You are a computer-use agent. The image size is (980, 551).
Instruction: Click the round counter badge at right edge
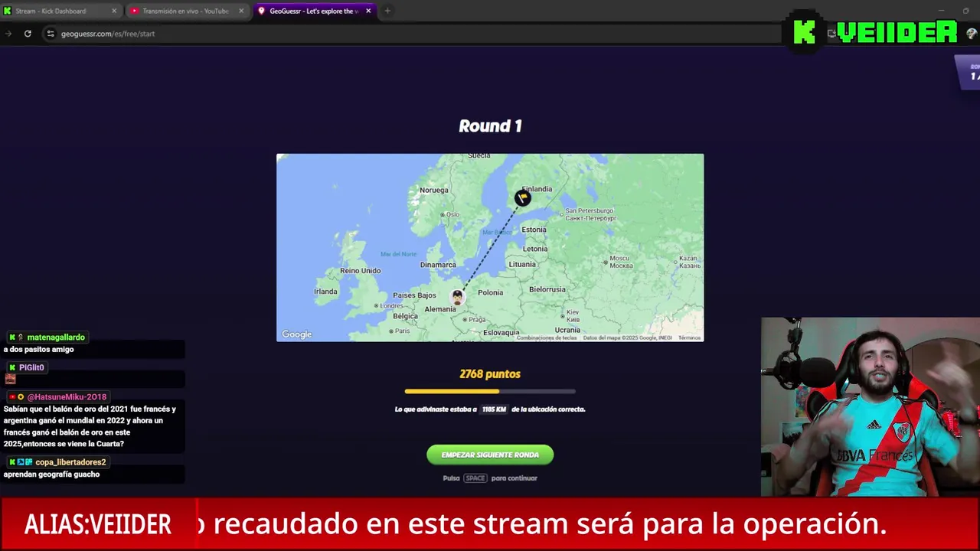968,72
